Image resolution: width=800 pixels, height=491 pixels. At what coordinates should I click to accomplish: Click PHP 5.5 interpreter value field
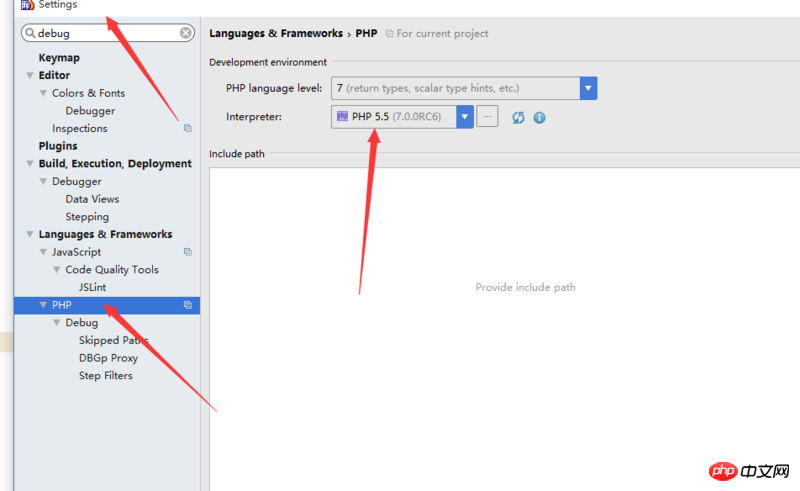(394, 116)
